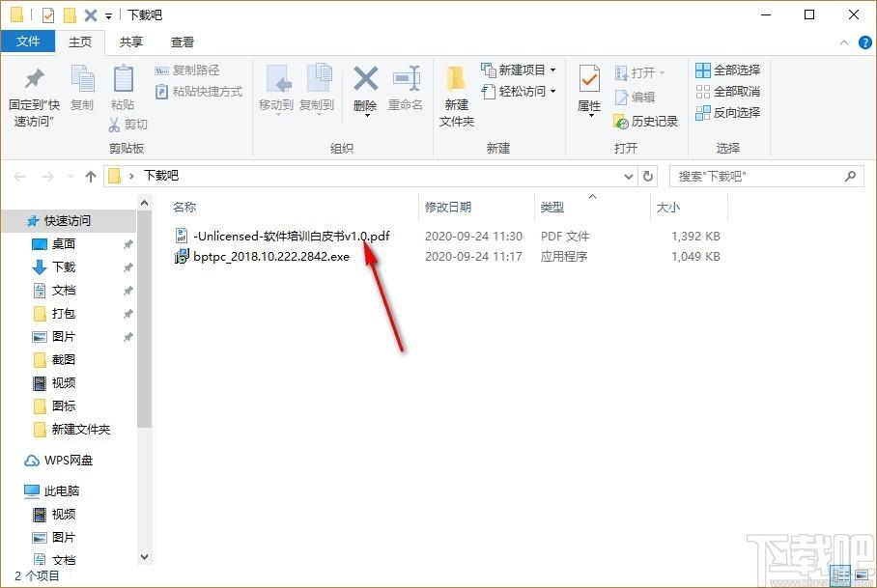Sort by Date modified (修改日期) column
Screen dimensions: 877x588
(x=448, y=208)
